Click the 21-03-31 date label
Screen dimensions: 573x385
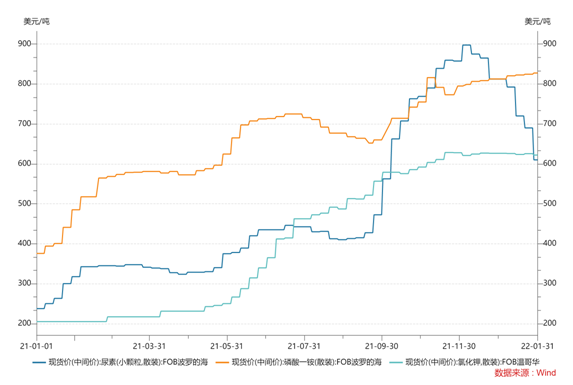[x=149, y=346]
